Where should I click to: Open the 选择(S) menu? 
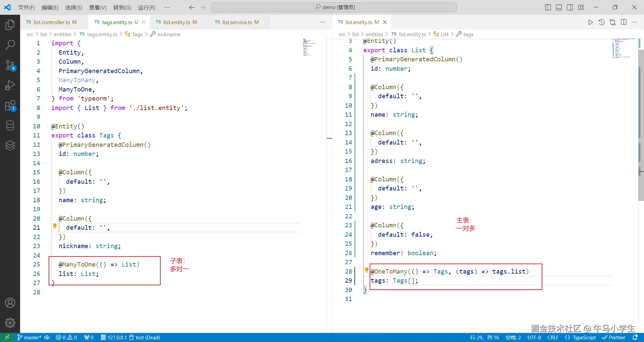(73, 7)
